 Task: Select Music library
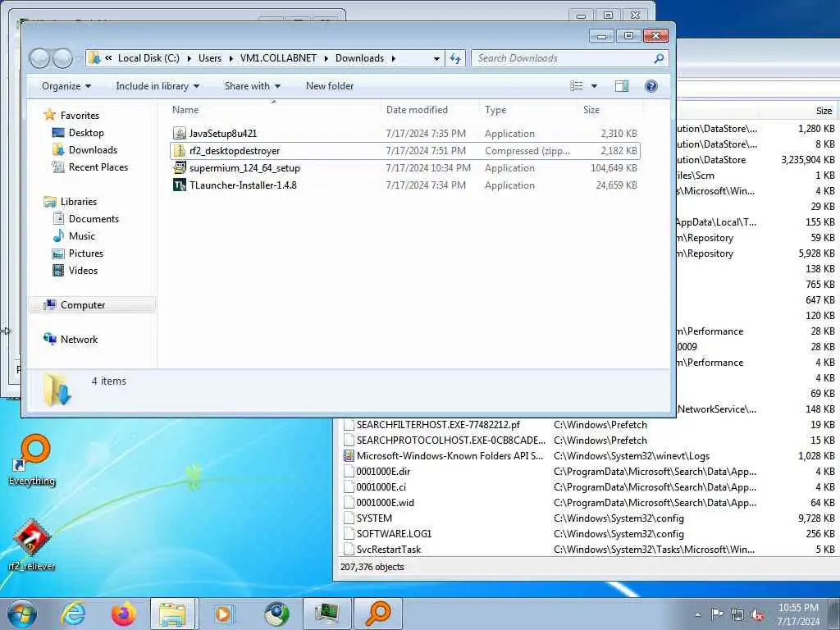coord(81,235)
